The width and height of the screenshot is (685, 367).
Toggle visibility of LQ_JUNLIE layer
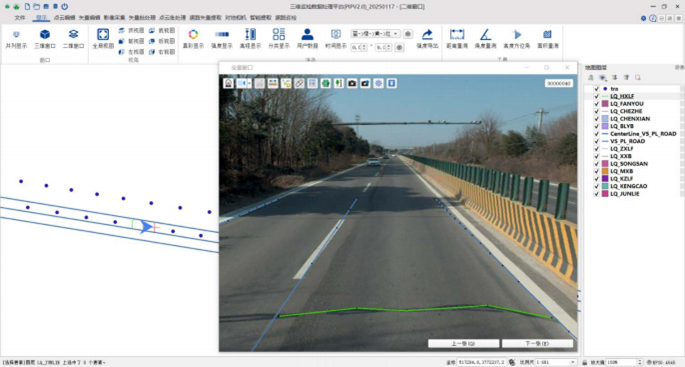pos(596,194)
